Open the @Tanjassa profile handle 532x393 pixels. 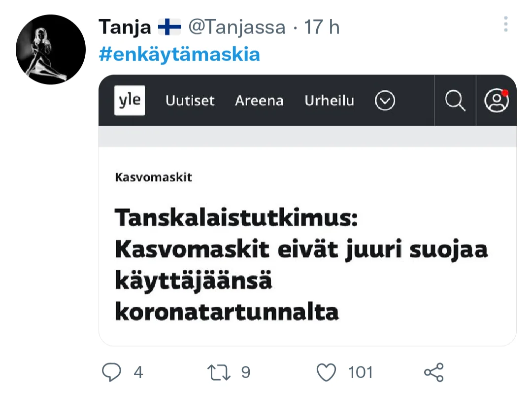tap(237, 27)
